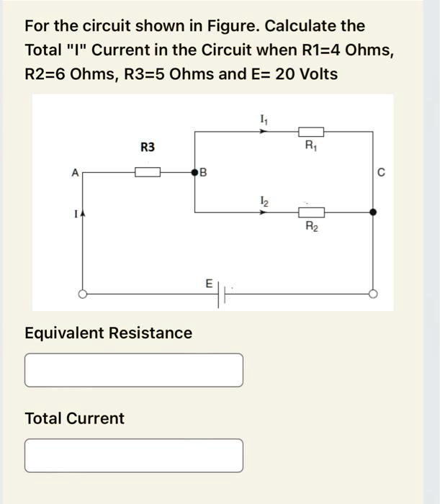Click the I2 current arrow on lower branch
Image resolution: width=440 pixels, height=504 pixels.
pos(261,212)
